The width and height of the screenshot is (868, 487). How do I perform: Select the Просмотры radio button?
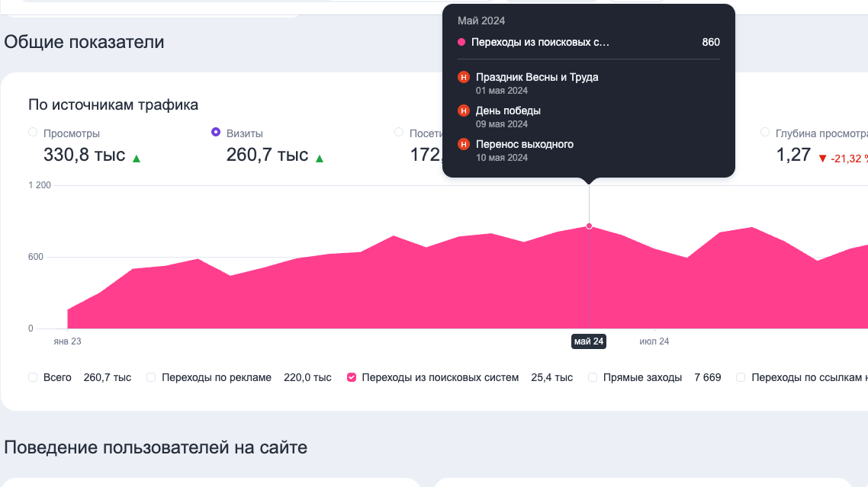coord(32,133)
